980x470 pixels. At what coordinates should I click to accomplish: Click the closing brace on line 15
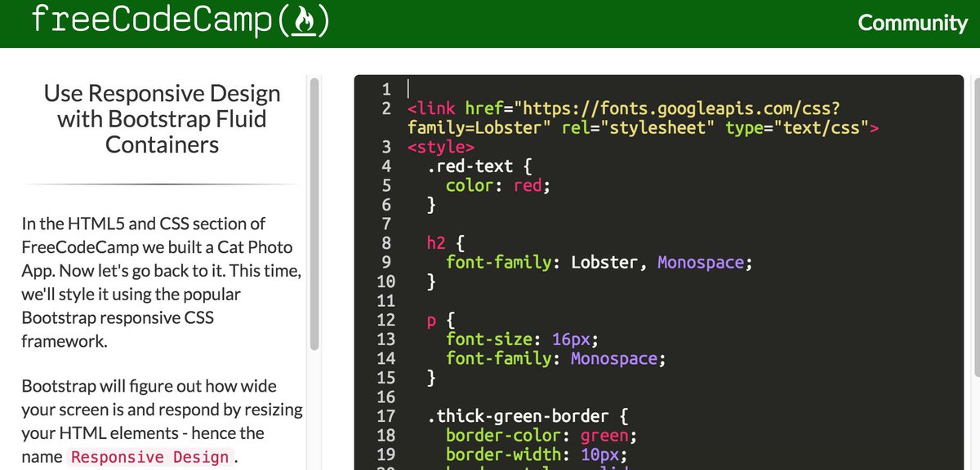coord(431,378)
